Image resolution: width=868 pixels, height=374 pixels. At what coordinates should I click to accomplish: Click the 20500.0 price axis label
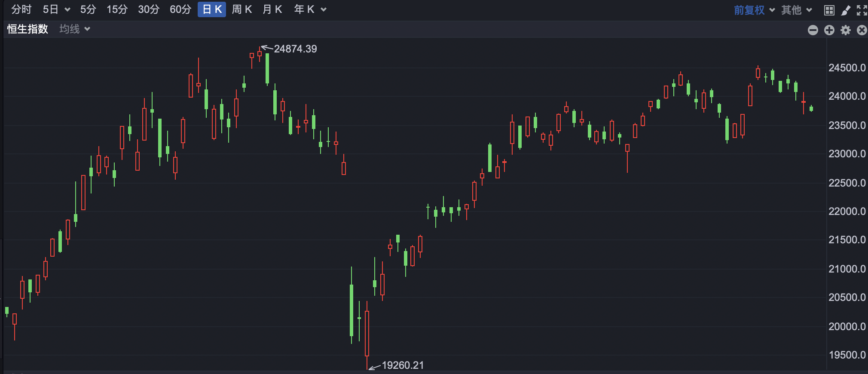[x=847, y=297]
